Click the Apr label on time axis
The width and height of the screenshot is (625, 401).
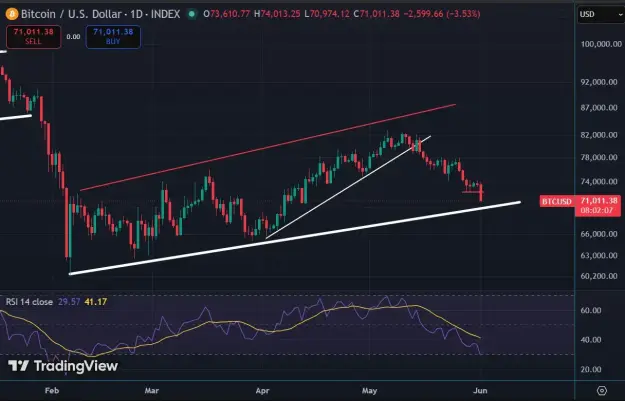pyautogui.click(x=262, y=391)
